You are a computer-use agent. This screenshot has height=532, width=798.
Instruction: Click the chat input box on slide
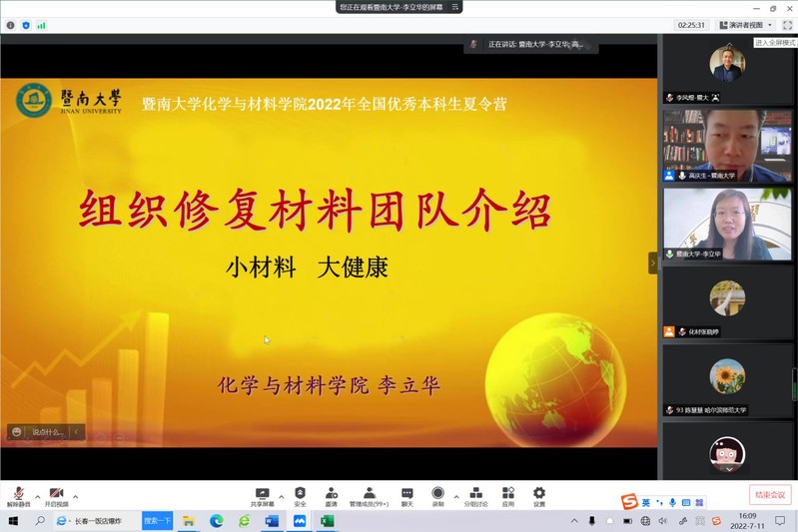[47, 432]
